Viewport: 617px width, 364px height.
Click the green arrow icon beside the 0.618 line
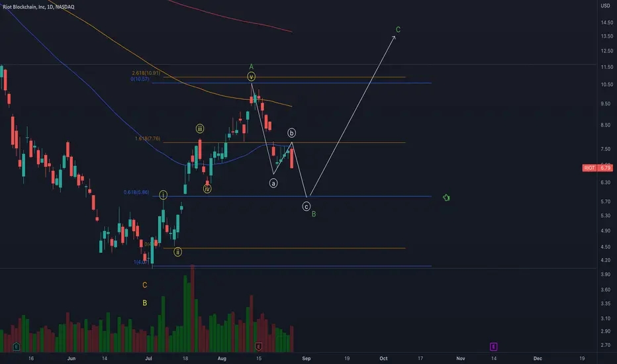coord(446,197)
